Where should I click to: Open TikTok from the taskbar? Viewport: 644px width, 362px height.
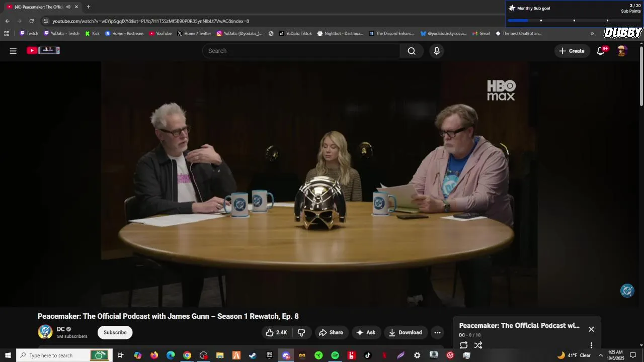click(x=368, y=355)
